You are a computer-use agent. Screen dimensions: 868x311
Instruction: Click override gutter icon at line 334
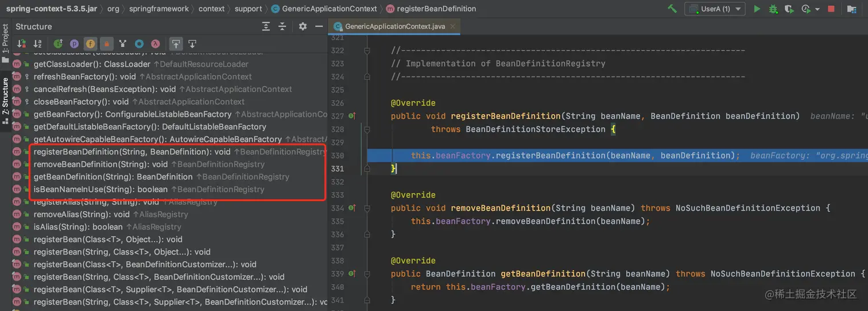coord(352,208)
